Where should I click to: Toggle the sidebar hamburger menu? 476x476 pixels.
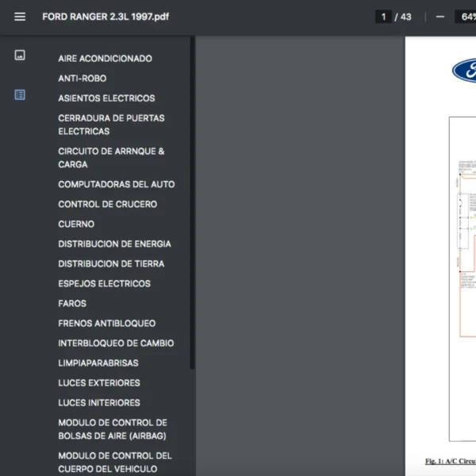tap(20, 17)
